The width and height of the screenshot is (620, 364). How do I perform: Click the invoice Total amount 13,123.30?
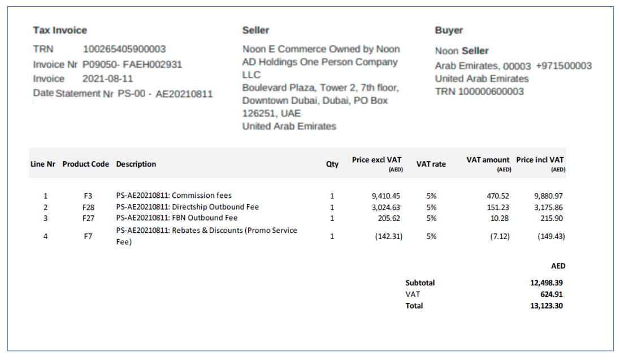546,306
